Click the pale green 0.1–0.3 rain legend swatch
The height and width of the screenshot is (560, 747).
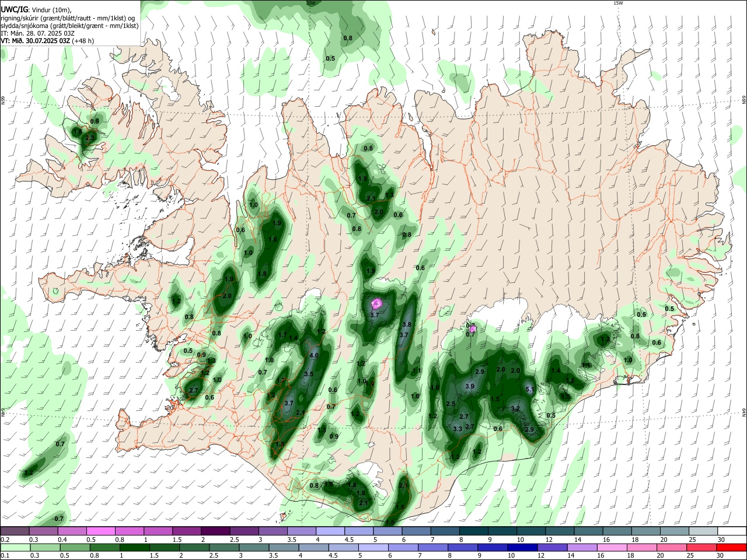pos(15,547)
